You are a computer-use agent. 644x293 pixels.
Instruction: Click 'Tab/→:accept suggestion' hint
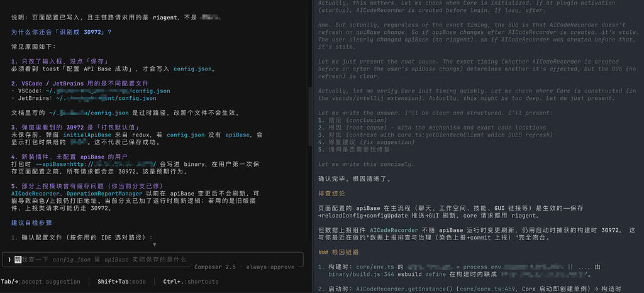[x=40, y=282]
